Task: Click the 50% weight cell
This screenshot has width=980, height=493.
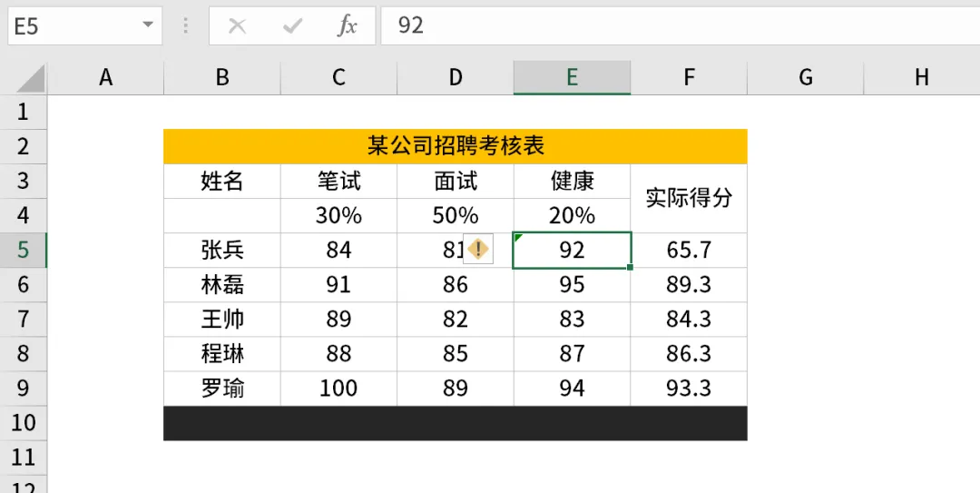Action: pyautogui.click(x=455, y=216)
